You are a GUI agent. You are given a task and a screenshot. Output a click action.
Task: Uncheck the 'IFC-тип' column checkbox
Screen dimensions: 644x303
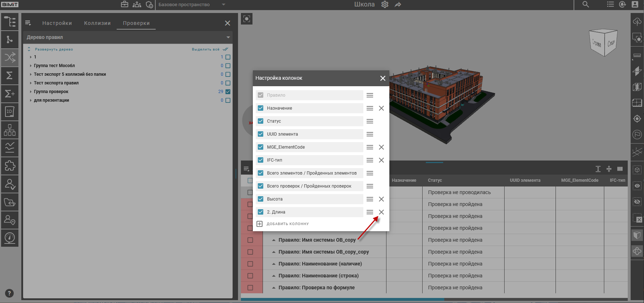[x=260, y=160]
